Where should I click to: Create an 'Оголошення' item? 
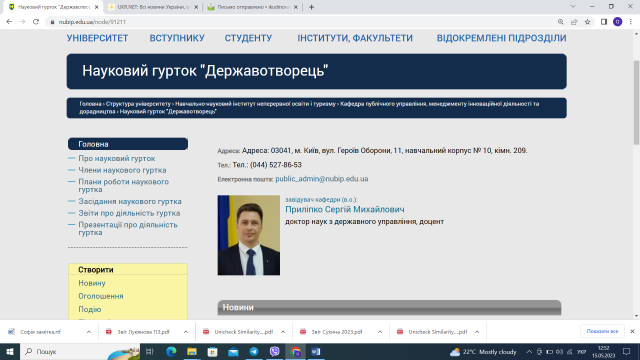pos(101,296)
